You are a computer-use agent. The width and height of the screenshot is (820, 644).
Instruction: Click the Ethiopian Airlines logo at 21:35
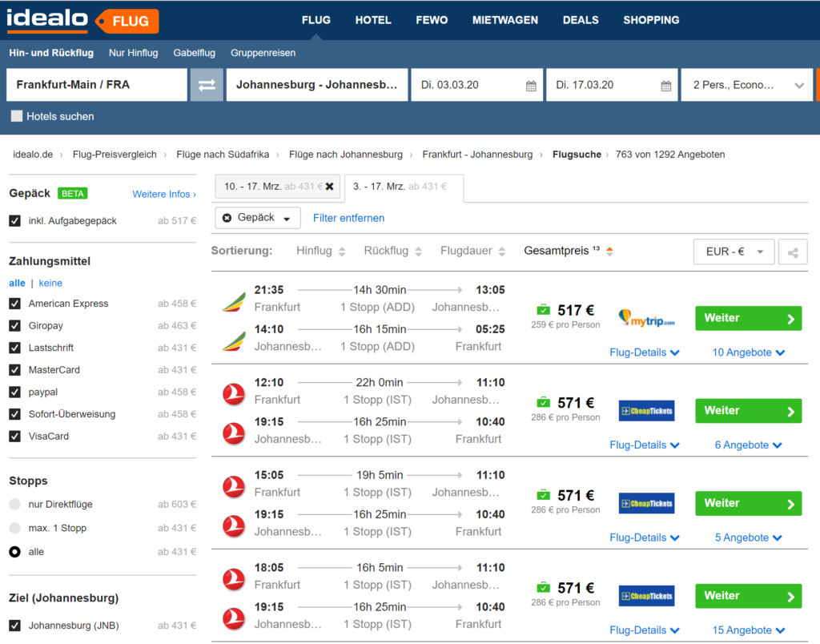[234, 303]
